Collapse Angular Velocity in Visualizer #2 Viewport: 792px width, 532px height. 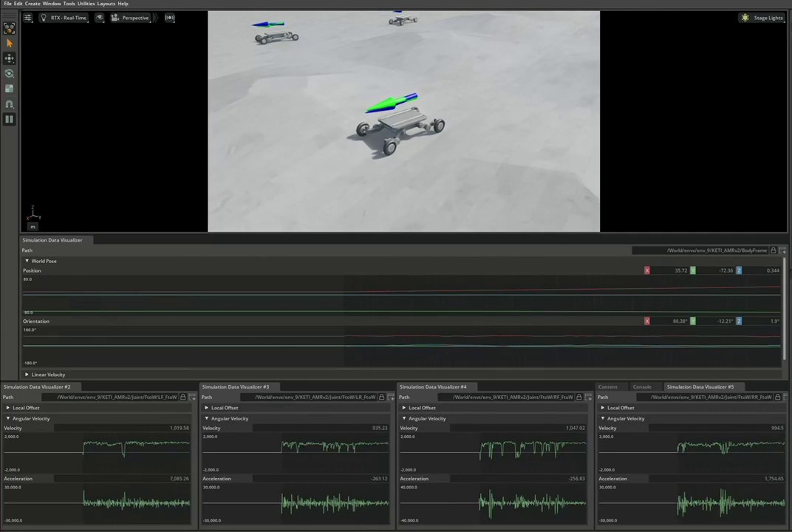pos(8,418)
